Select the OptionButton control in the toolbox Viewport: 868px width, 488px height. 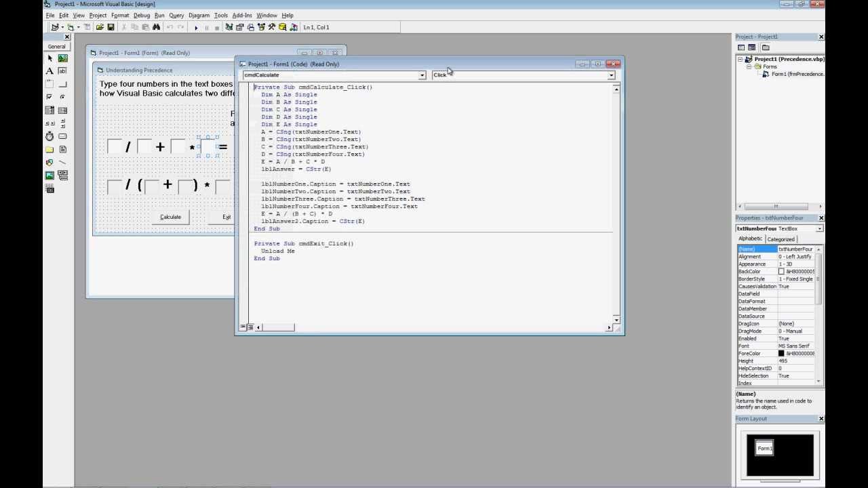tap(62, 97)
